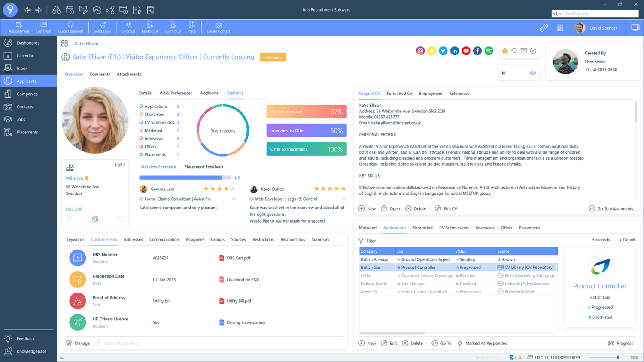Select the Submit CV icon

click(x=173, y=27)
